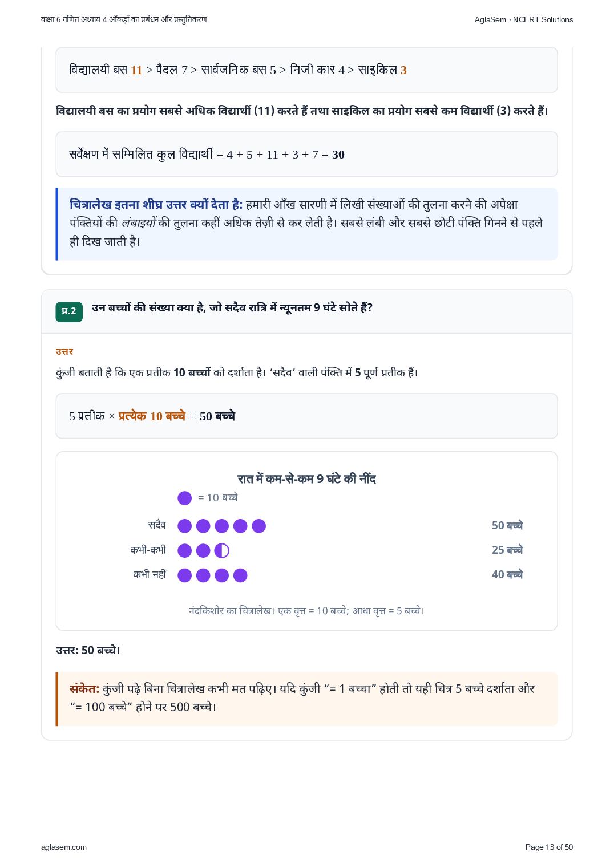
Task: Click the chapter title header in the top left
Action: coord(124,19)
